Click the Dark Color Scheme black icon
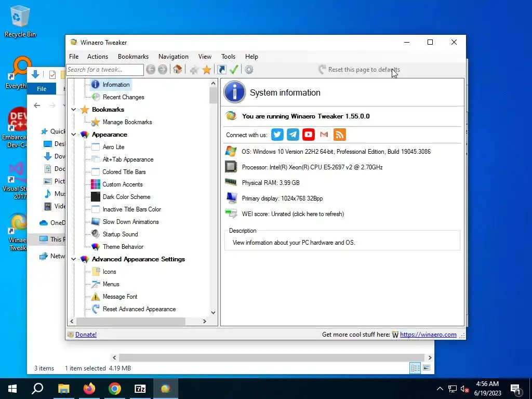532x399 pixels. (96, 197)
